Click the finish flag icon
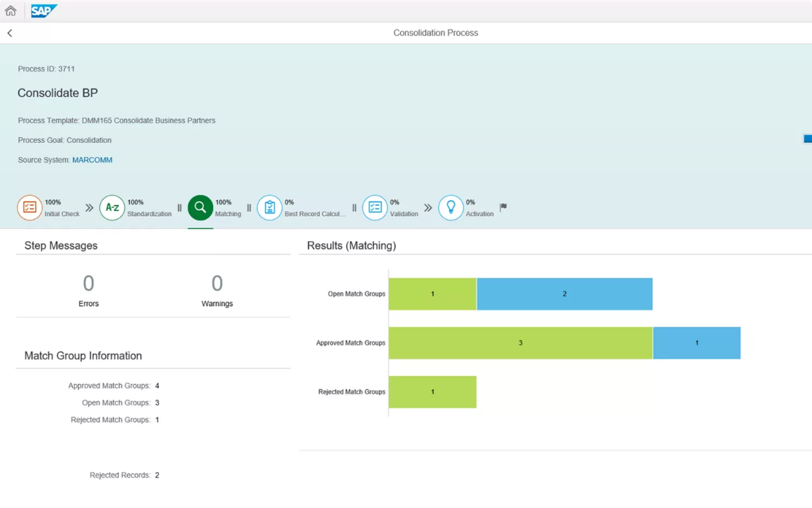Viewport: 812px width, 508px height. click(x=503, y=207)
